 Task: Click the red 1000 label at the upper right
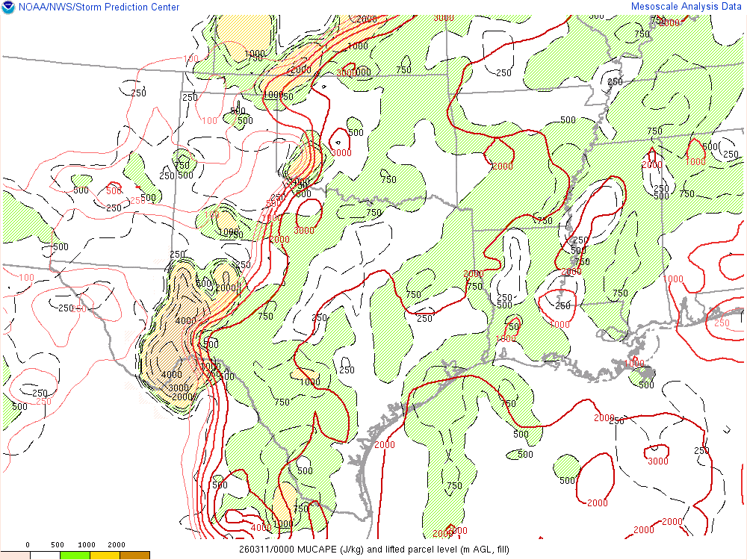(695, 161)
